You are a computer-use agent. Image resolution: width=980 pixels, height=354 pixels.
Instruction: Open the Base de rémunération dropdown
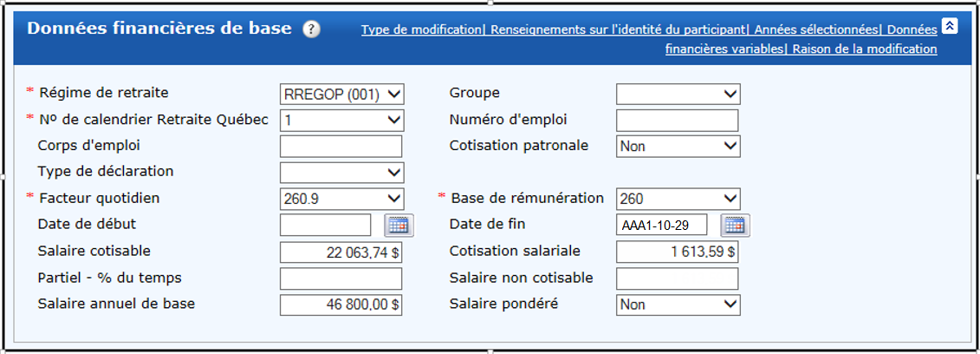[x=678, y=199]
